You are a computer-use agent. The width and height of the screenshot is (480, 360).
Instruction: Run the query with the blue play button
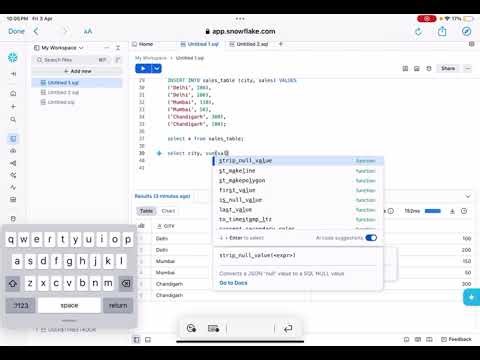[x=143, y=69]
